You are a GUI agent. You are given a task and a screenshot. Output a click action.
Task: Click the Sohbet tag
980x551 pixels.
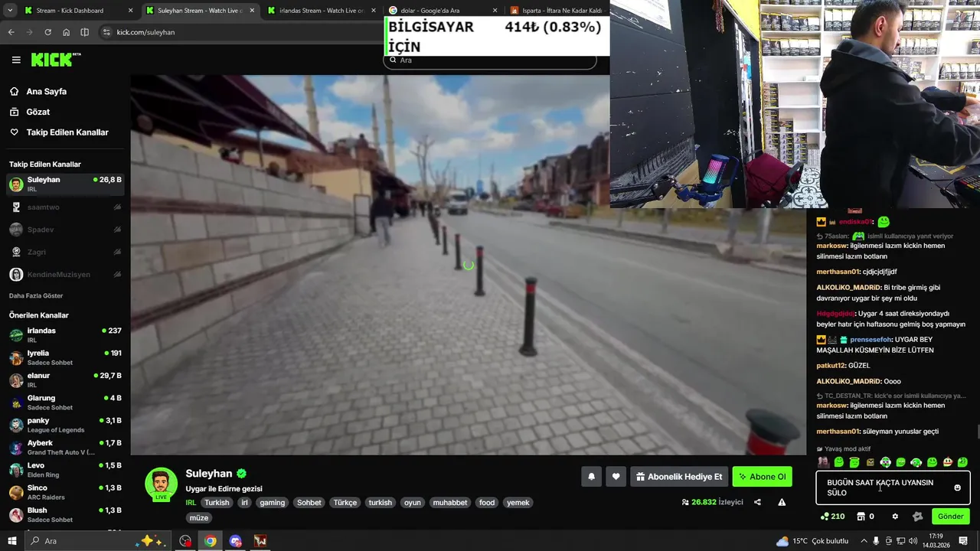[x=309, y=503]
